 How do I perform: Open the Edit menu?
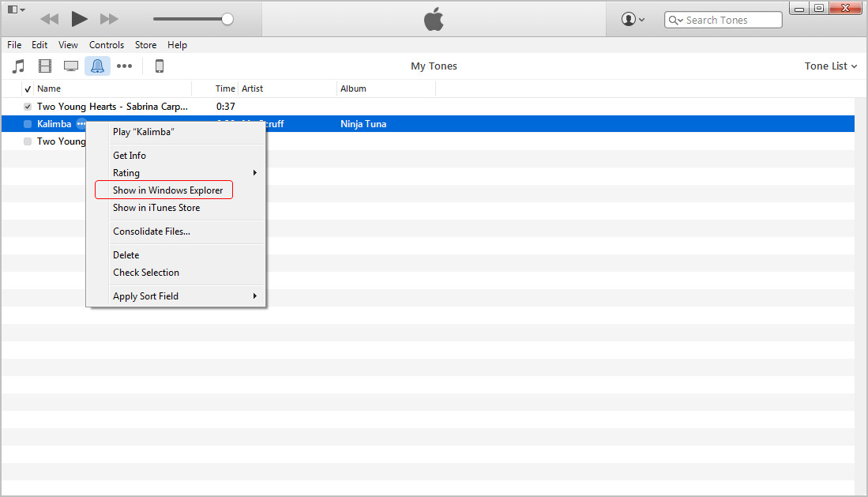(39, 45)
